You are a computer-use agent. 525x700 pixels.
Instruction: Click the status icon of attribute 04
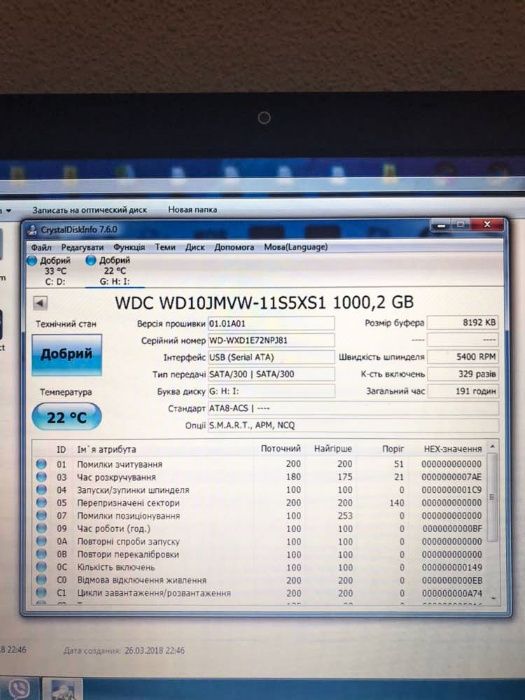(41, 490)
